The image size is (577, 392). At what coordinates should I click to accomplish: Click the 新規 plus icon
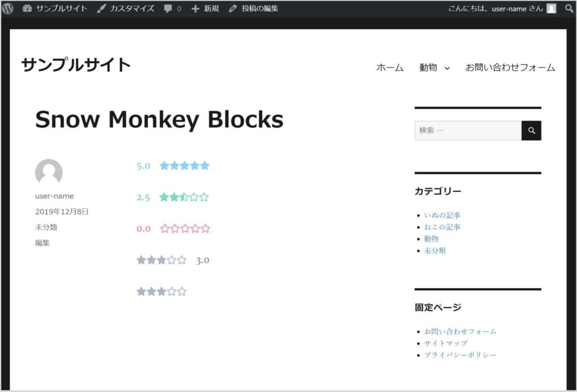(x=196, y=9)
